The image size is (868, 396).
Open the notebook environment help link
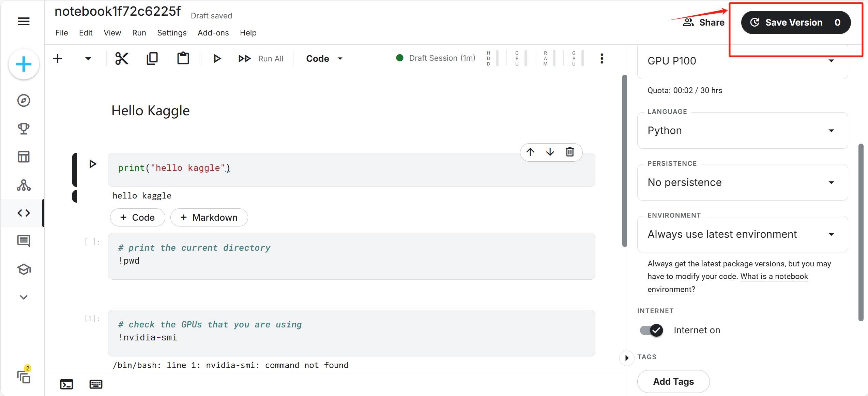coord(774,277)
